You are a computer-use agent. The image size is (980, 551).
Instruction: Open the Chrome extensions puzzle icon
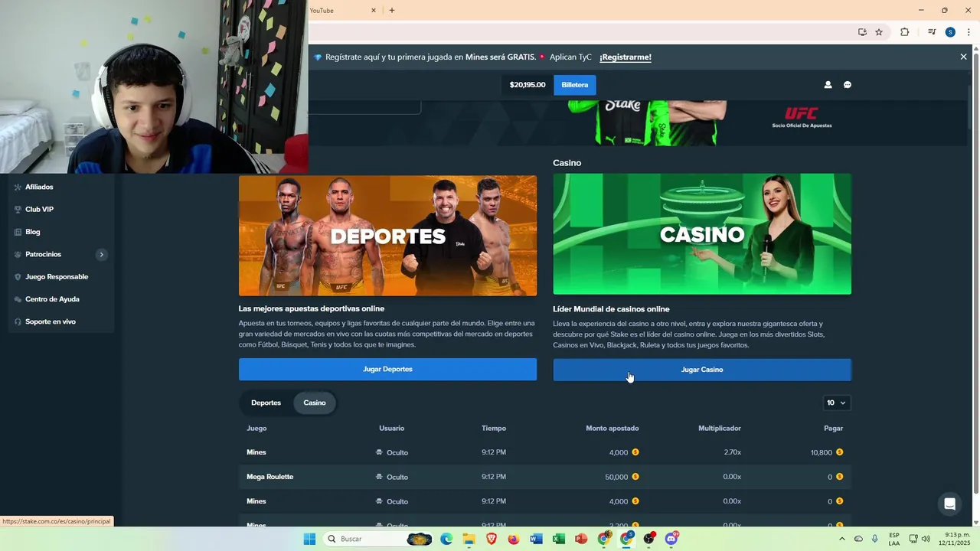(x=905, y=32)
